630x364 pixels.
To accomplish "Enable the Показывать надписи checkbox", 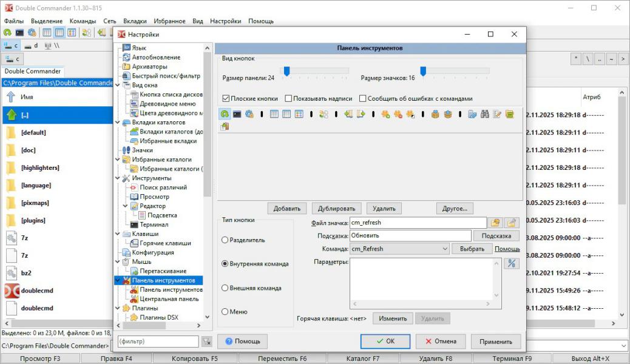I will (288, 98).
